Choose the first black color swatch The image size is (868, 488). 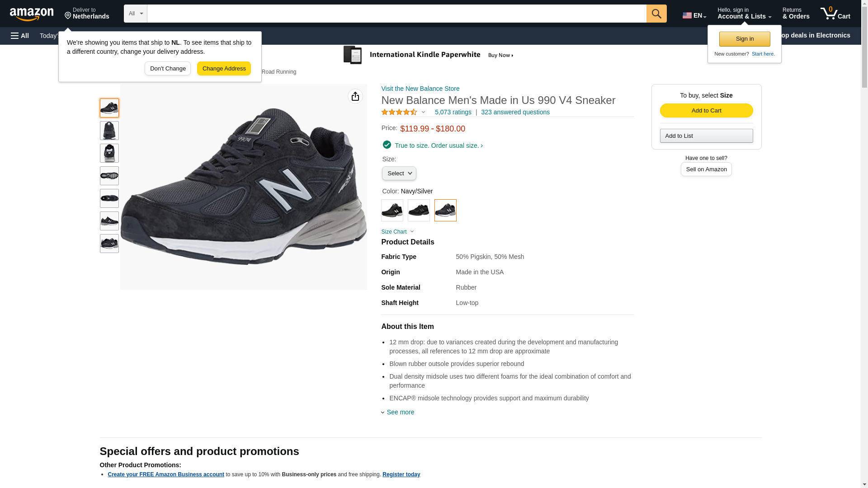(x=392, y=210)
